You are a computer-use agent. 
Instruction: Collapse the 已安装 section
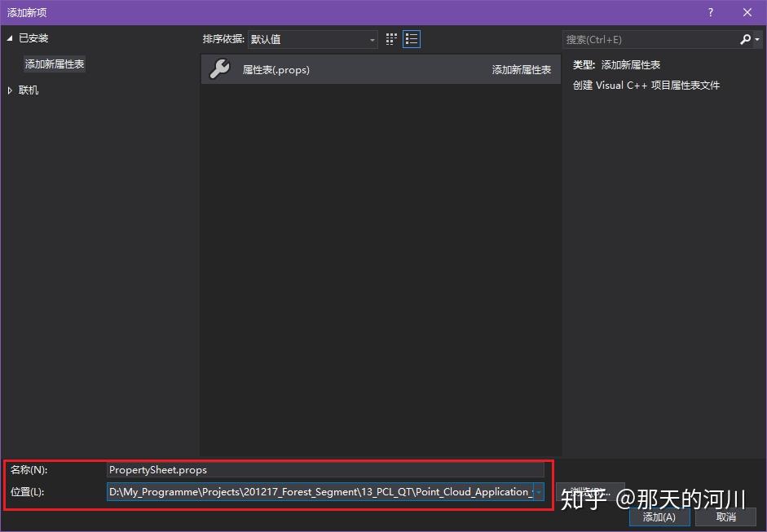(10, 37)
